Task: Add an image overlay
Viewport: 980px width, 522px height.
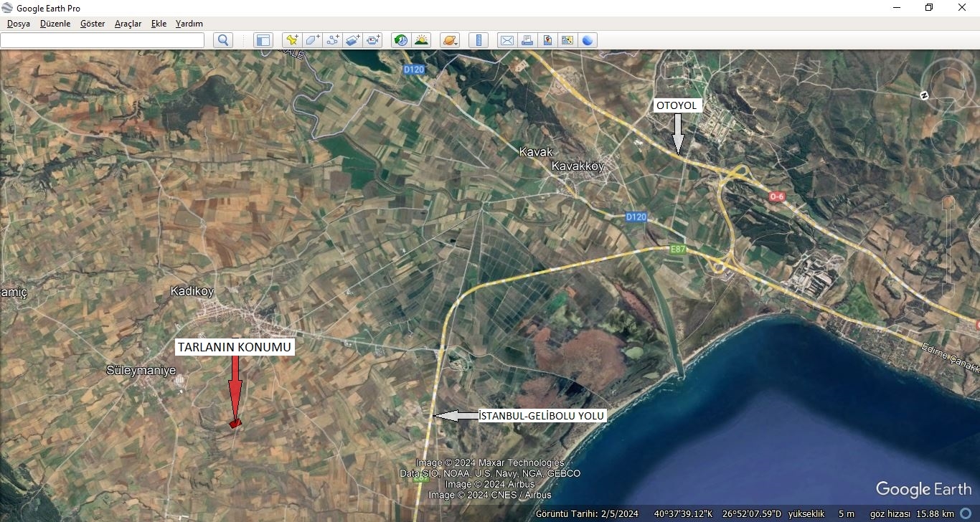Action: coord(353,40)
